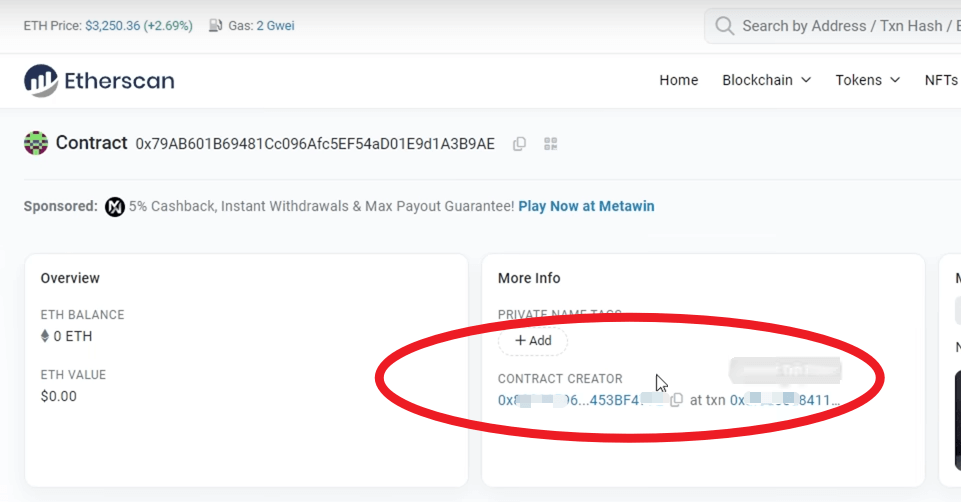Click the CONTRACT CREATOR label
This screenshot has width=961, height=502.
pos(560,379)
